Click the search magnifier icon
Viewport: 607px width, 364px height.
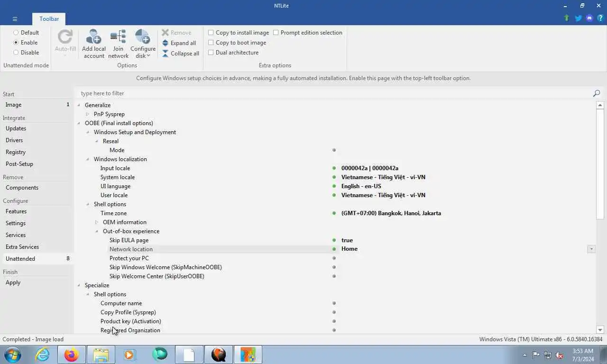tap(597, 93)
